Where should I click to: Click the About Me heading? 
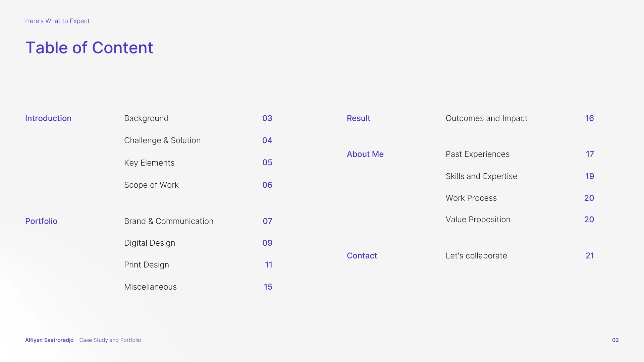tap(365, 154)
